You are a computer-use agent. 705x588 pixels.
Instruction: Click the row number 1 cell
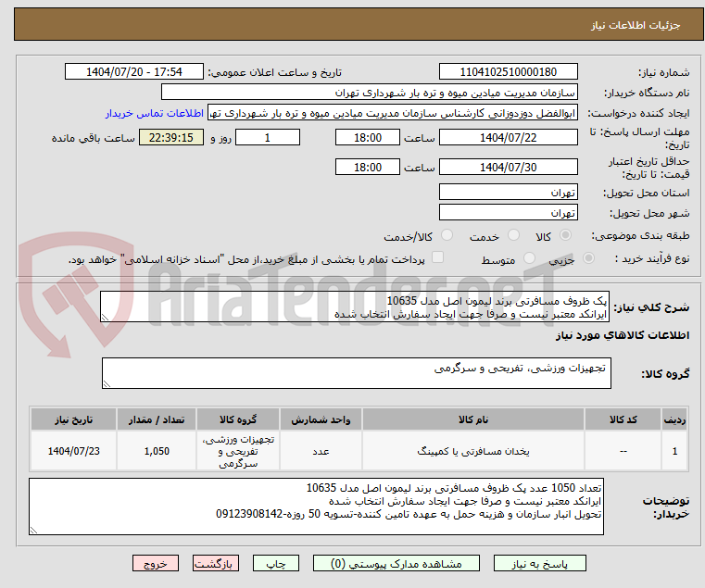click(x=674, y=451)
